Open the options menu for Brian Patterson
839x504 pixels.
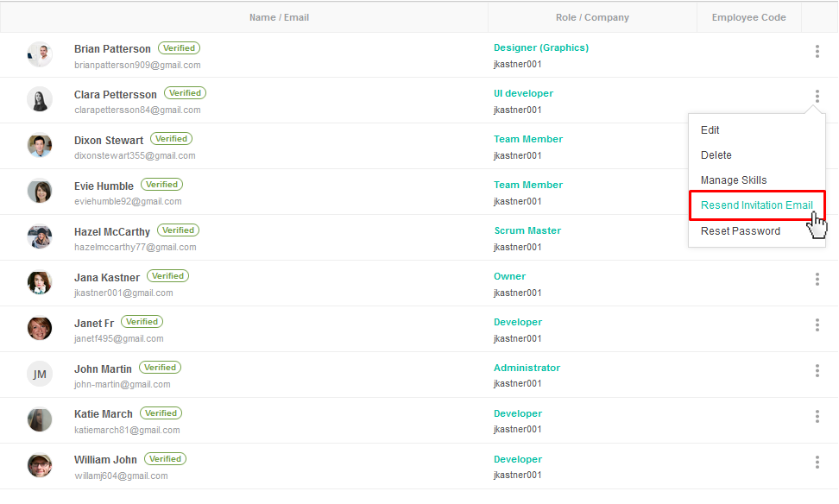[x=817, y=52]
